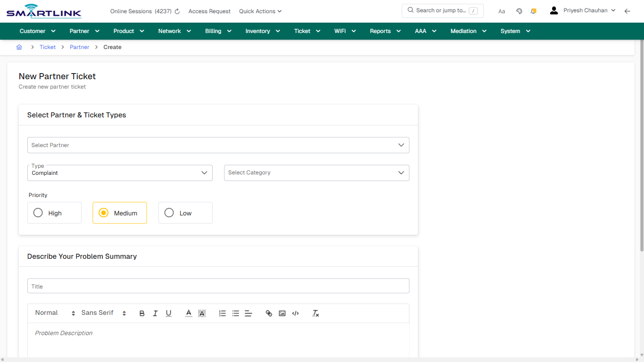Open the code block tool
The image size is (644, 362).
pyautogui.click(x=295, y=313)
